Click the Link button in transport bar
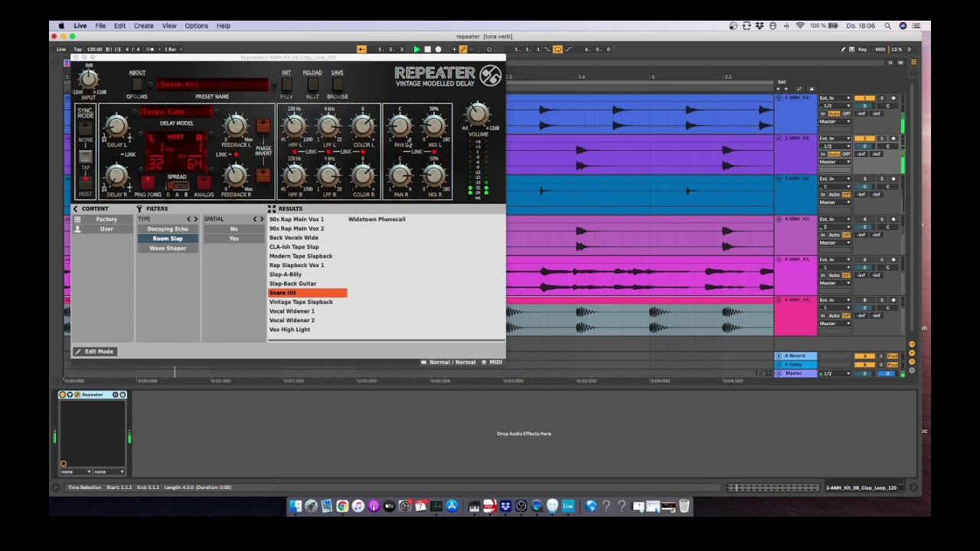This screenshot has height=551, width=980. click(61, 49)
